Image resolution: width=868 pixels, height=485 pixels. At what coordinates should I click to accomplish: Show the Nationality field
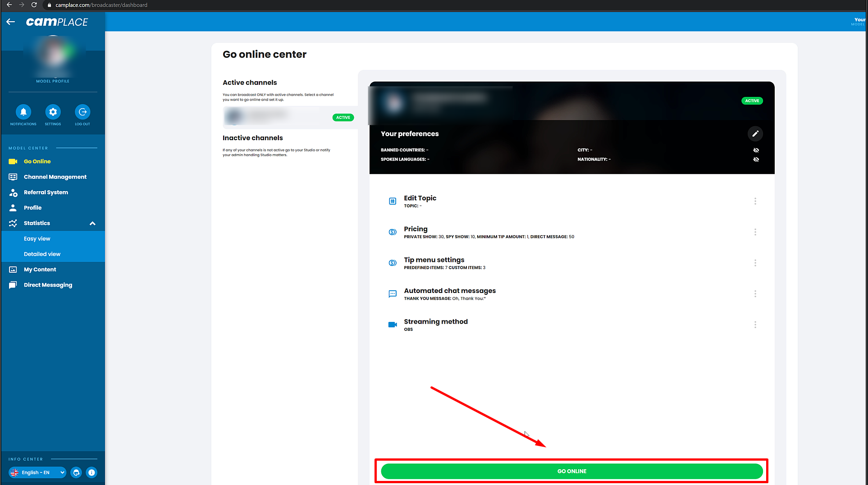point(756,159)
